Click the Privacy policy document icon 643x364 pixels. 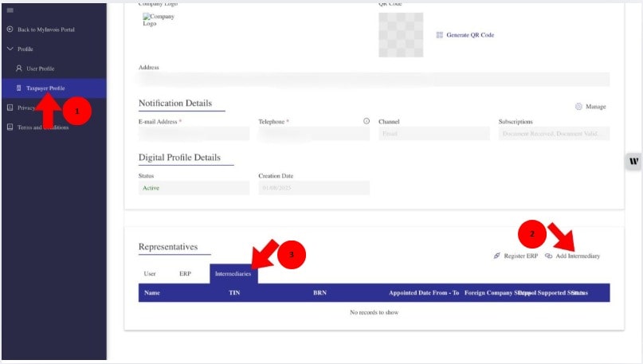(x=10, y=108)
